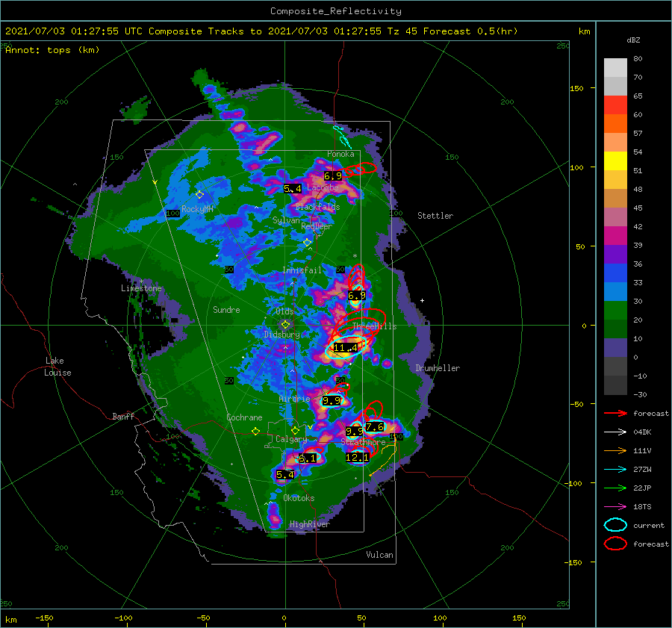Click the Okotoks town label
Screen dimensions: 672x628
click(x=299, y=498)
